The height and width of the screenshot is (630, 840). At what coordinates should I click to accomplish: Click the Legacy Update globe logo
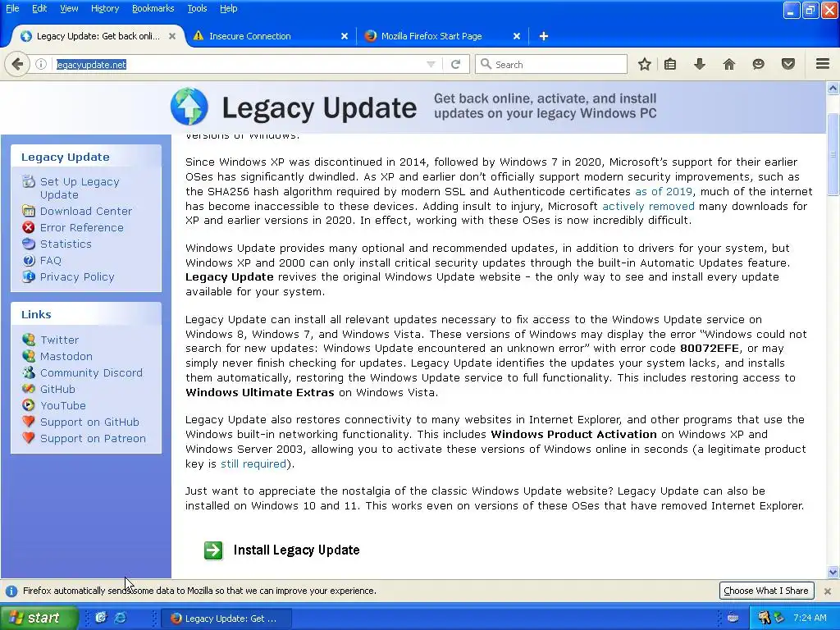pyautogui.click(x=189, y=106)
